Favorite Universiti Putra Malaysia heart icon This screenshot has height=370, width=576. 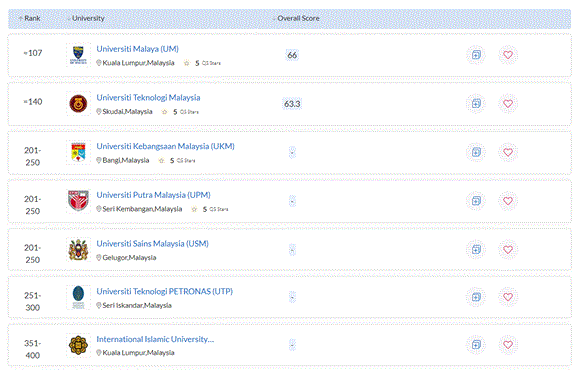pos(508,201)
